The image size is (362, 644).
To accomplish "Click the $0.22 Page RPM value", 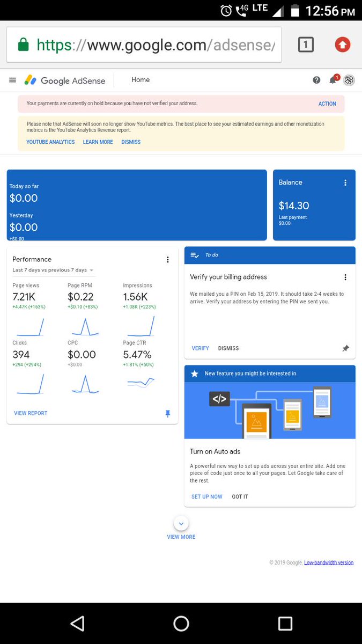I will (80, 297).
